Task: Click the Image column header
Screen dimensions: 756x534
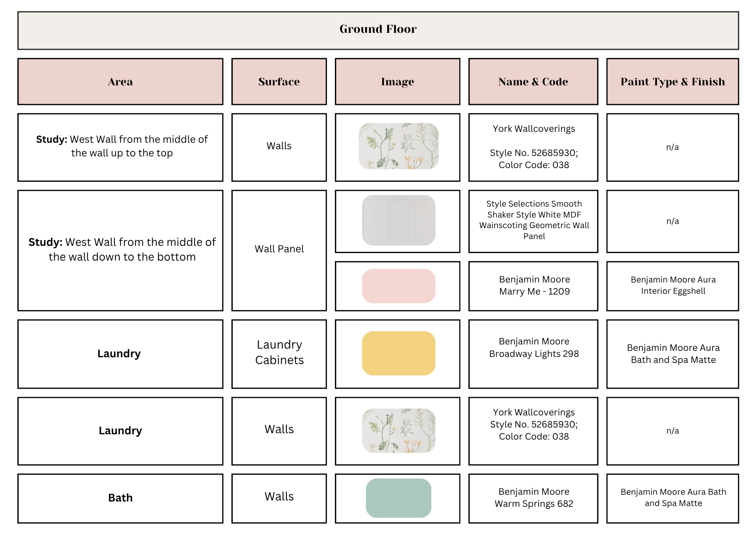Action: 398,82
